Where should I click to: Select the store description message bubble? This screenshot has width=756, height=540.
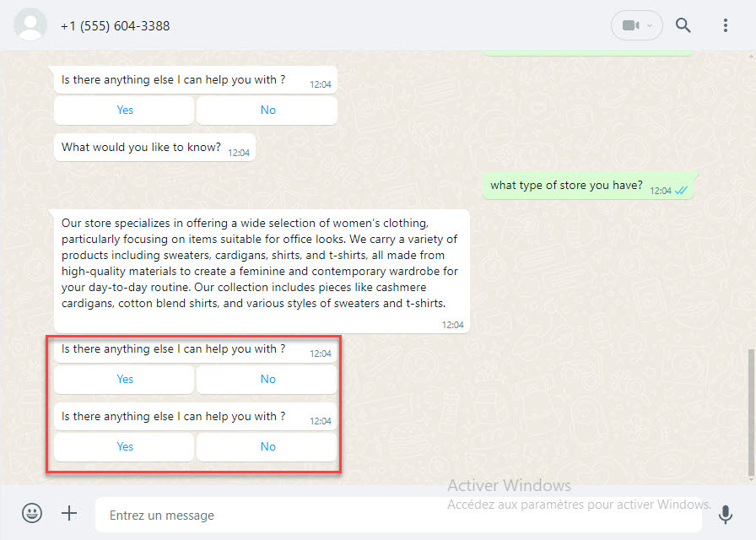coord(262,271)
